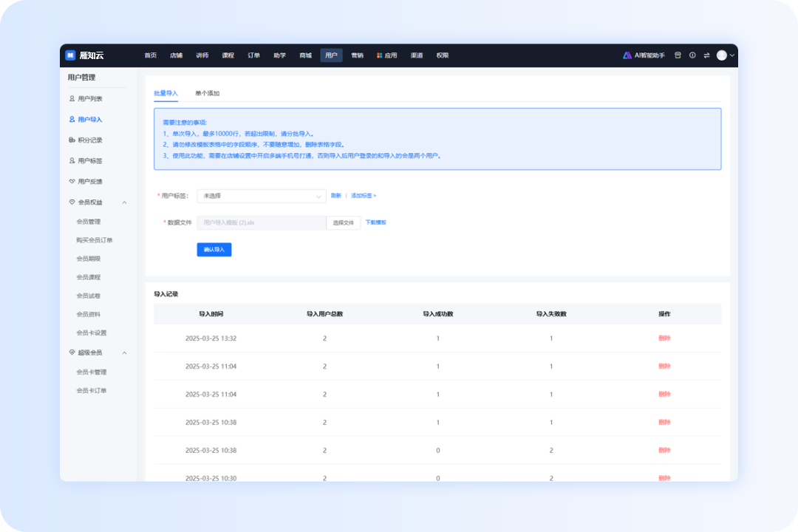Click the 确认导入 button
798x532 pixels.
click(x=214, y=250)
